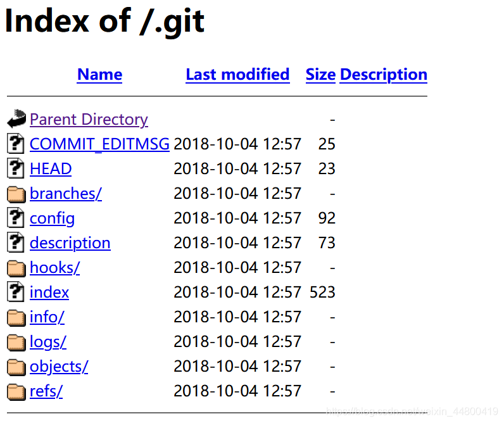This screenshot has width=504, height=423.
Task: Click the file icon beside COMMIT_EDITMSG
Action: (x=16, y=144)
